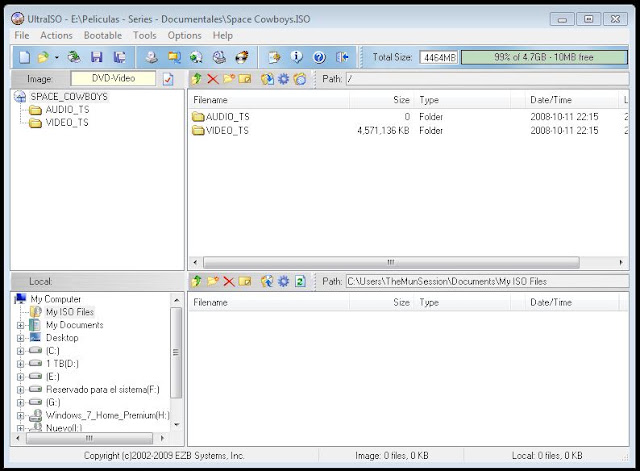Click the Properties toolbar icon

click(274, 57)
